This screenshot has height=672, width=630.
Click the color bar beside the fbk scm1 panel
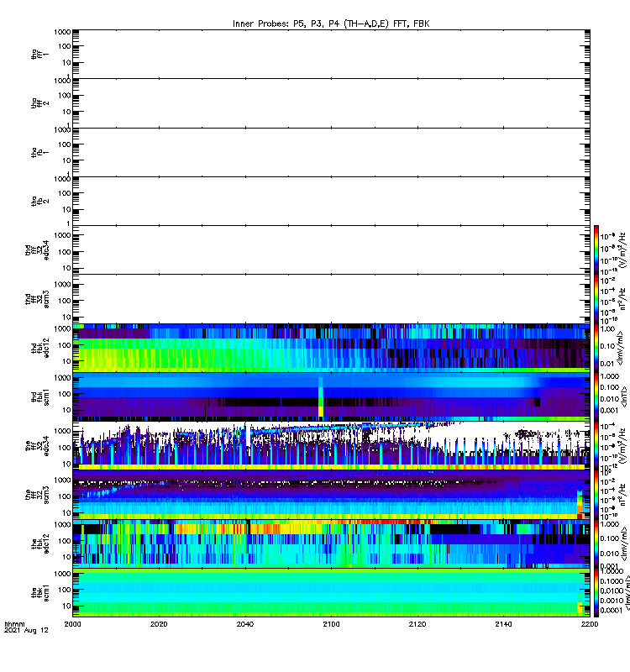click(x=596, y=593)
